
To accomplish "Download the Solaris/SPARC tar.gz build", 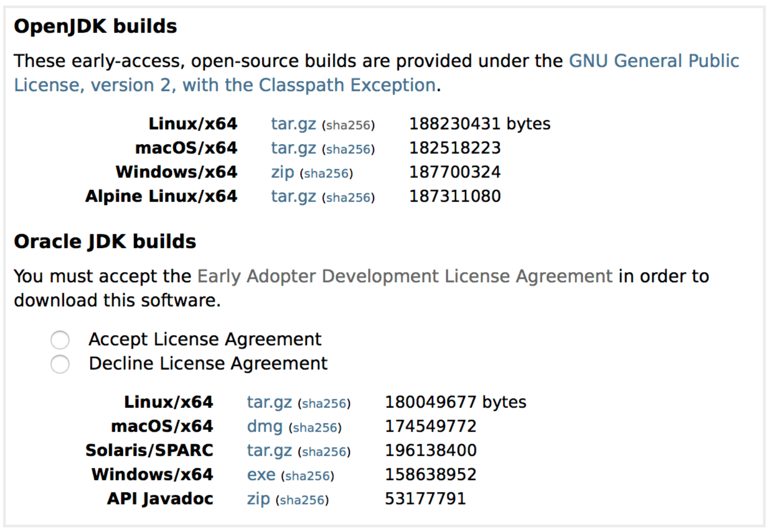I will tap(270, 450).
